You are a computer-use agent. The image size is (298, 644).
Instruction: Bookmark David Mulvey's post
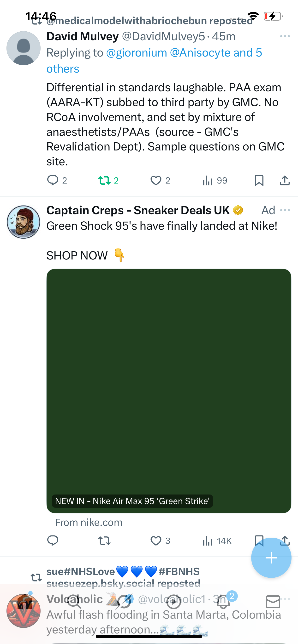[x=259, y=180]
